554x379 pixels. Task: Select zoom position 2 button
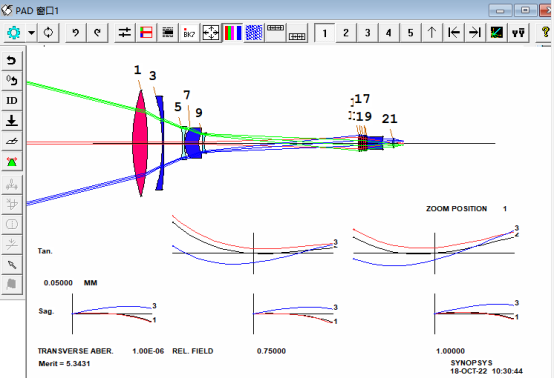point(346,33)
